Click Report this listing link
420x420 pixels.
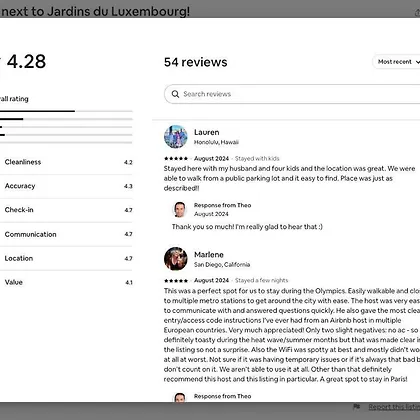click(x=394, y=407)
